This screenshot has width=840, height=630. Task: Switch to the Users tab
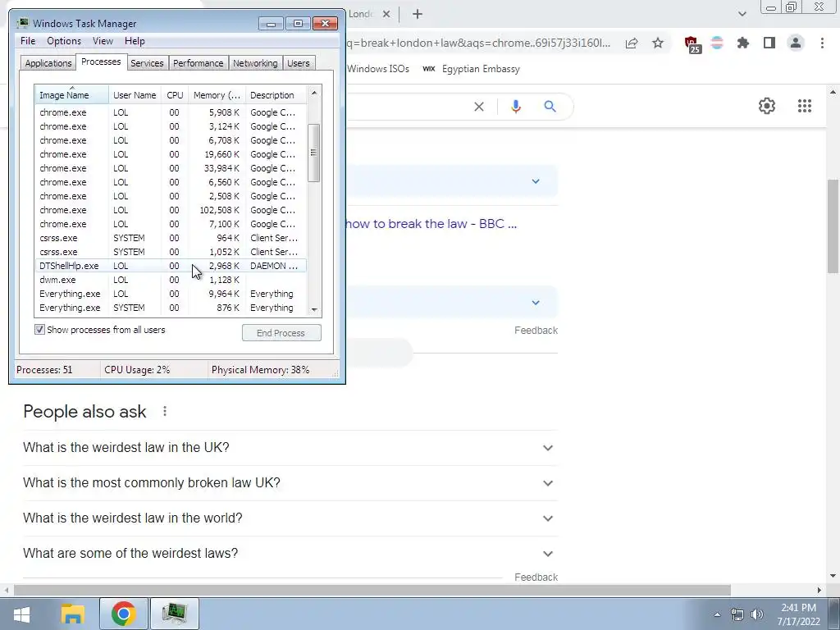click(299, 63)
